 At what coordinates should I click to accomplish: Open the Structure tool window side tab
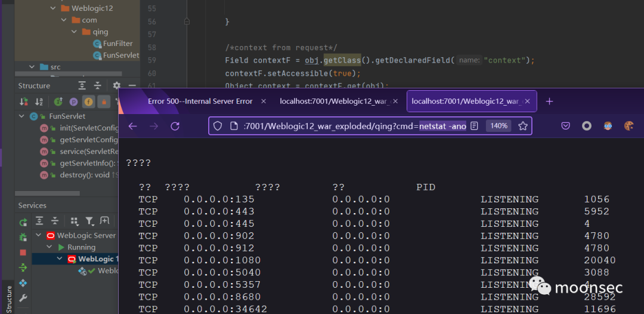[8, 299]
